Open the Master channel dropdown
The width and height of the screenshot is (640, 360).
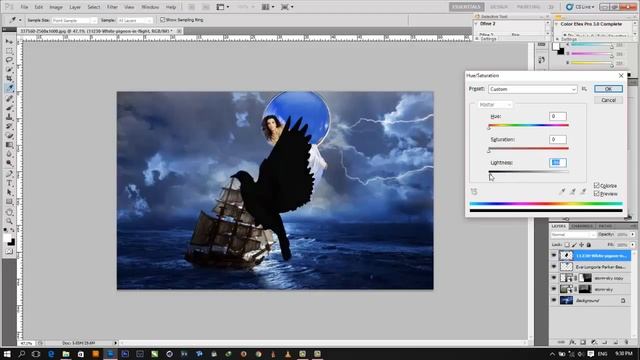pos(494,105)
